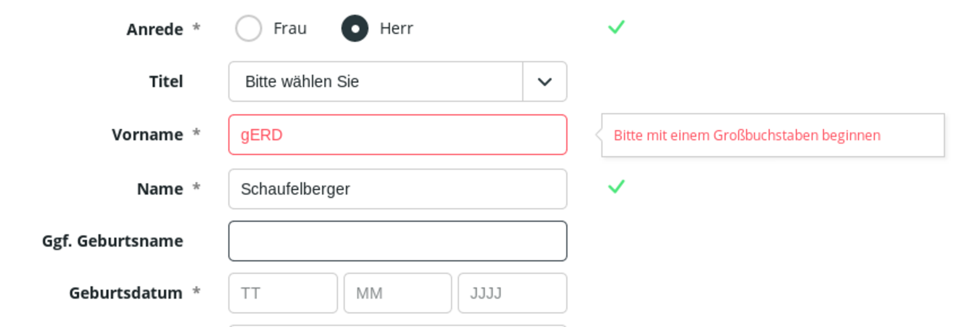Expand the Titel dropdown chevron arrow
The width and height of the screenshot is (980, 327).
[544, 81]
